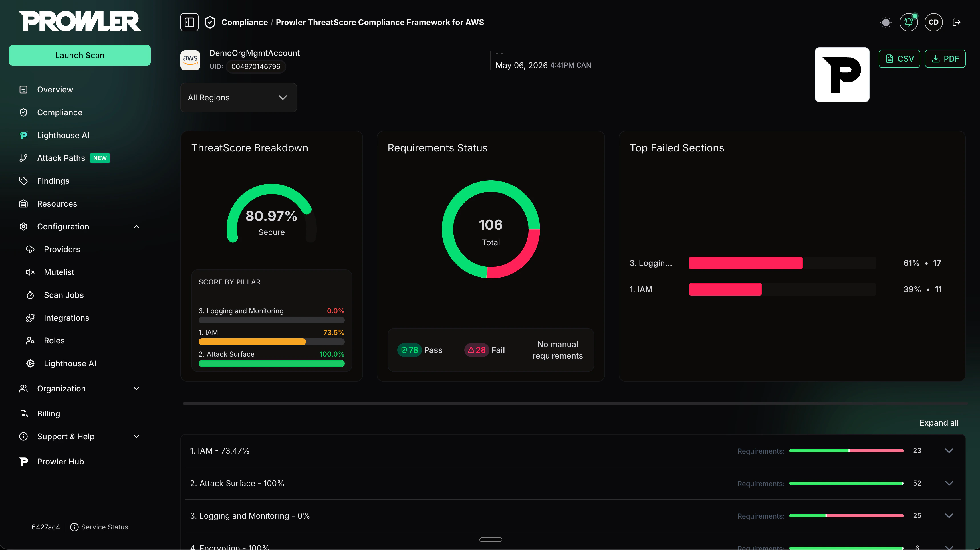Click the Findings tag icon
The height and width of the screenshot is (550, 980).
(24, 181)
